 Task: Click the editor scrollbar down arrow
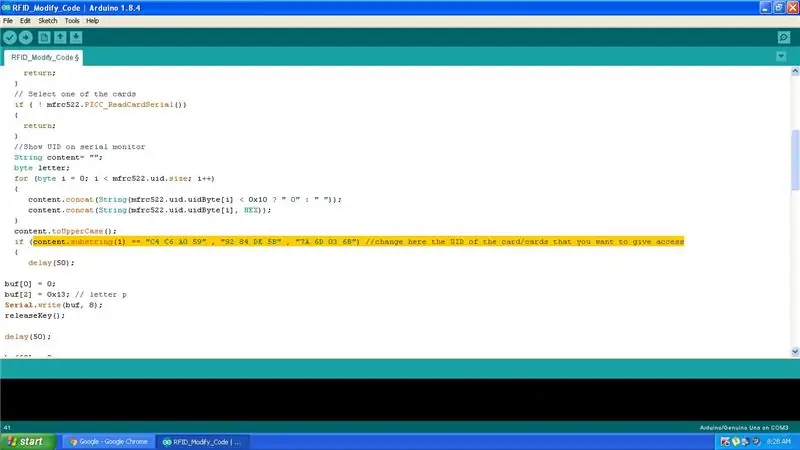[x=795, y=352]
